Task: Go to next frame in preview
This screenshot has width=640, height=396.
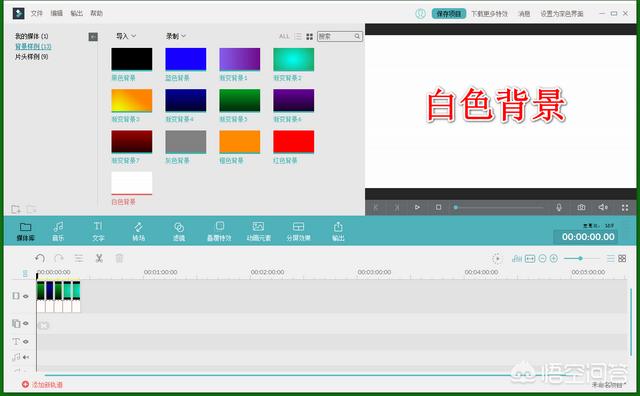Action: click(397, 207)
